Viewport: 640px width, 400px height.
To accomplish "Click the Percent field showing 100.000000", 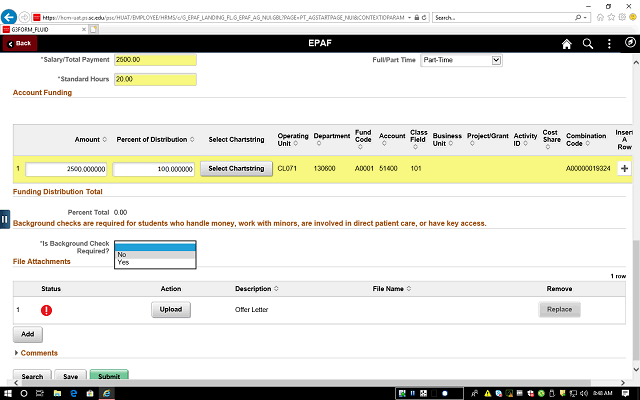I will pyautogui.click(x=153, y=169).
